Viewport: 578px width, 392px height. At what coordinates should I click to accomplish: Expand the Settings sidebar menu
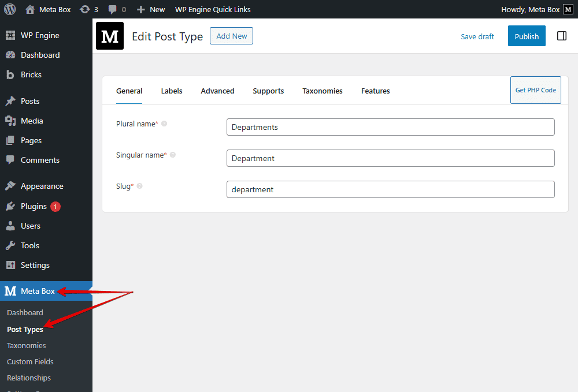pyautogui.click(x=35, y=265)
